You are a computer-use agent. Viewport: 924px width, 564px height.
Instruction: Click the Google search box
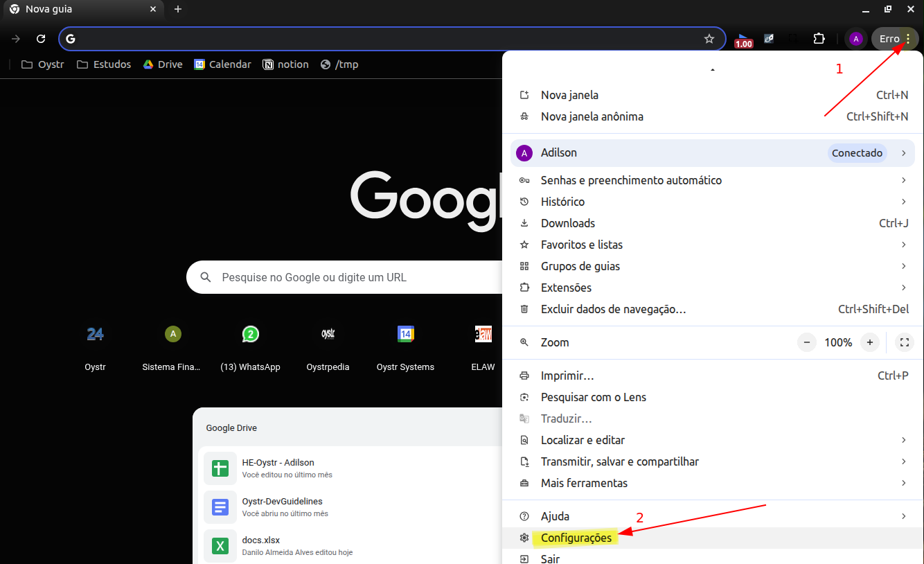pyautogui.click(x=344, y=277)
